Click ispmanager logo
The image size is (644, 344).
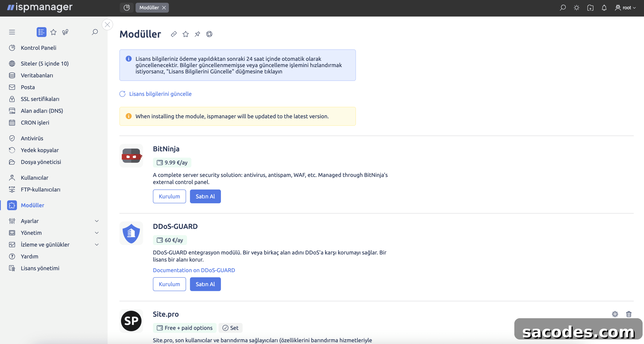point(40,7)
